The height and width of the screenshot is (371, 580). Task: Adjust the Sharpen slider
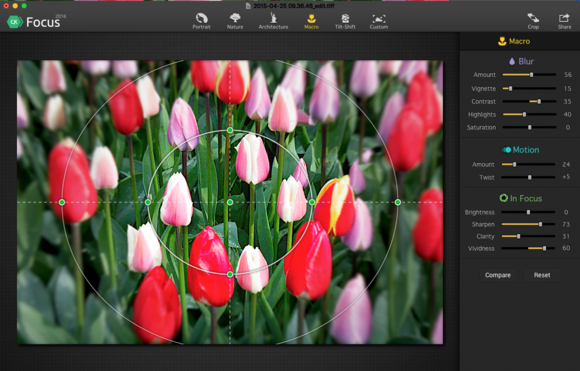click(x=528, y=224)
